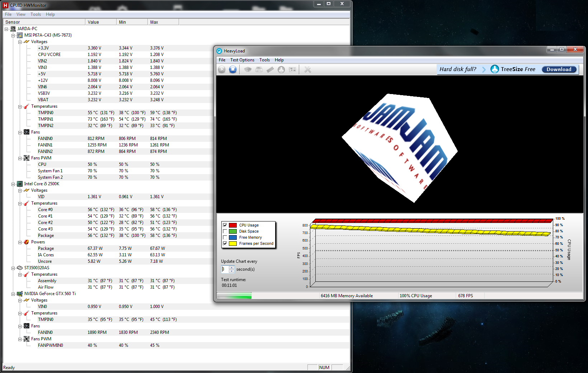Collapse the MSI P67A-C43 motherboard node
588x373 pixels.
tap(13, 35)
